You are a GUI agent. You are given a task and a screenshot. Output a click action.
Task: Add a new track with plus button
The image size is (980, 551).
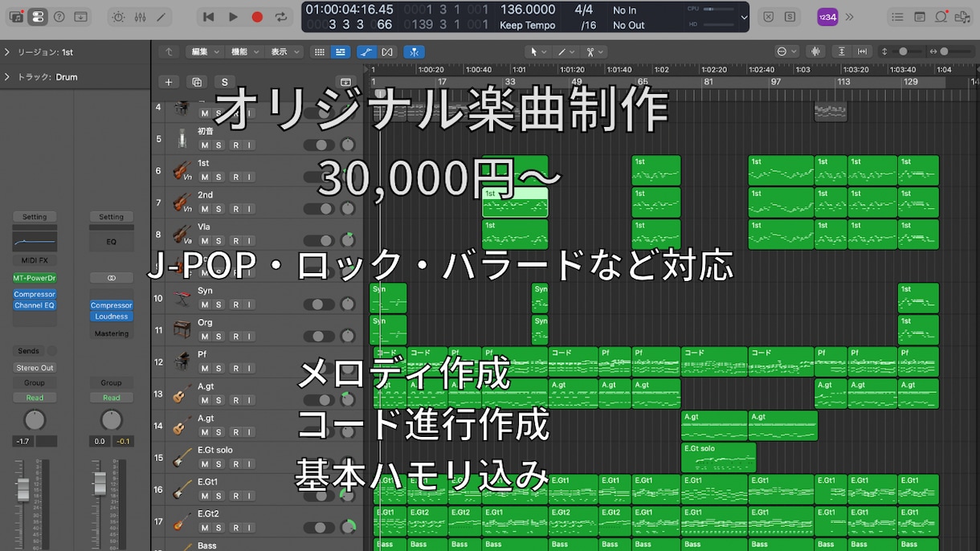click(169, 82)
